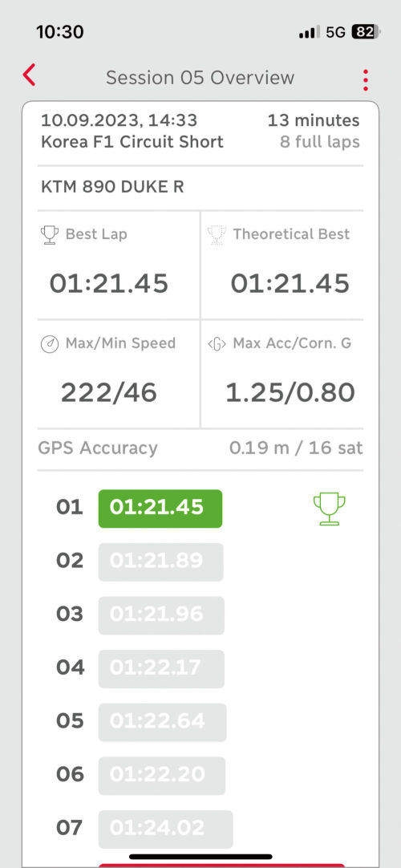Tap the red back arrow
This screenshot has width=401, height=868.
coord(30,75)
